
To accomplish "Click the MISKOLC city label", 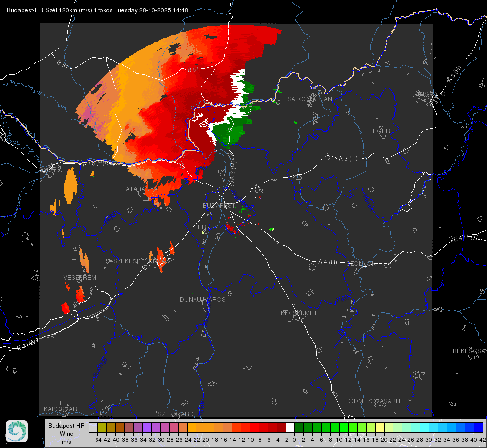I will tap(431, 94).
